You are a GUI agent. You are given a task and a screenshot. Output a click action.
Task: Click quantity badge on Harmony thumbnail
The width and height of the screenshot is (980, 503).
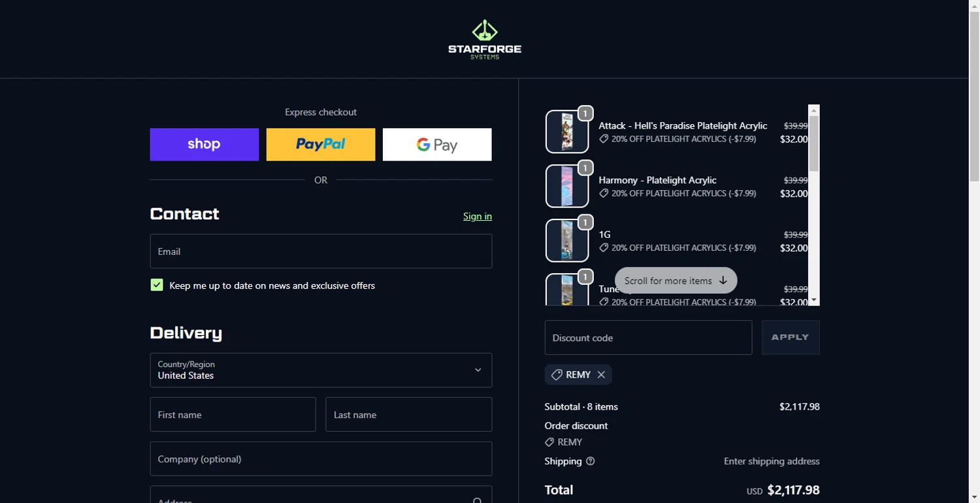585,167
